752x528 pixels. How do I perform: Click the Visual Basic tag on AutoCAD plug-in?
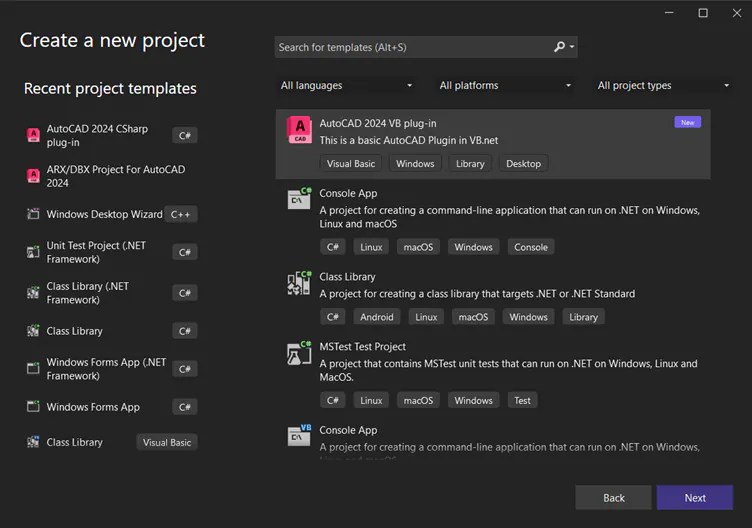[351, 164]
